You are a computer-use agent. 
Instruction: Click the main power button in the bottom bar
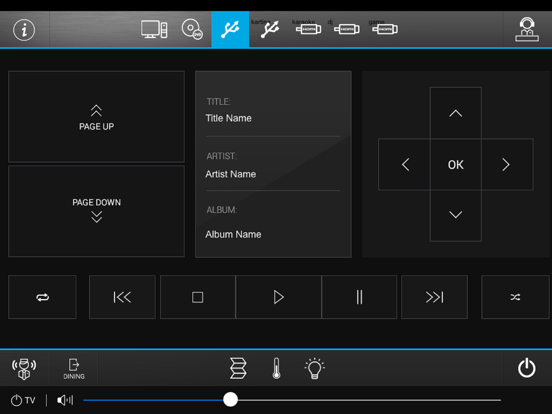point(527,368)
